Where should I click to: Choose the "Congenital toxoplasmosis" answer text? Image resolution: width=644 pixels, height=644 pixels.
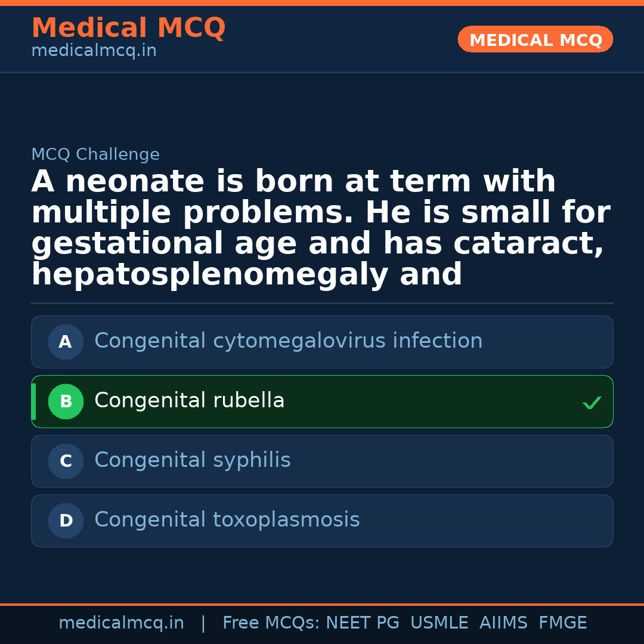[x=227, y=520]
